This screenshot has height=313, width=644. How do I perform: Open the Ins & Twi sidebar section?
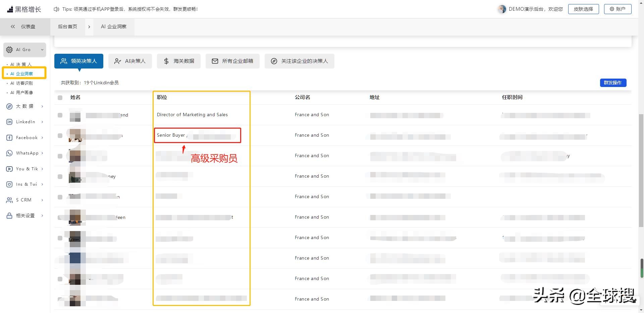[x=26, y=184]
